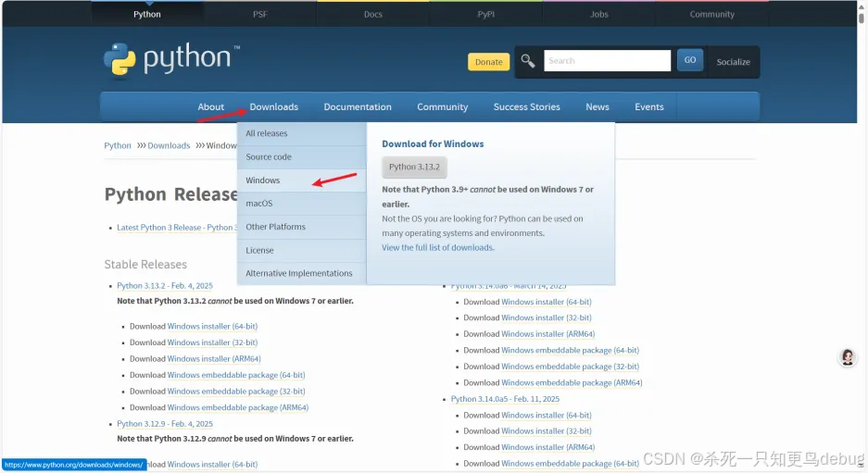The width and height of the screenshot is (868, 473).
Task: Click the GO search button
Action: pyautogui.click(x=690, y=60)
